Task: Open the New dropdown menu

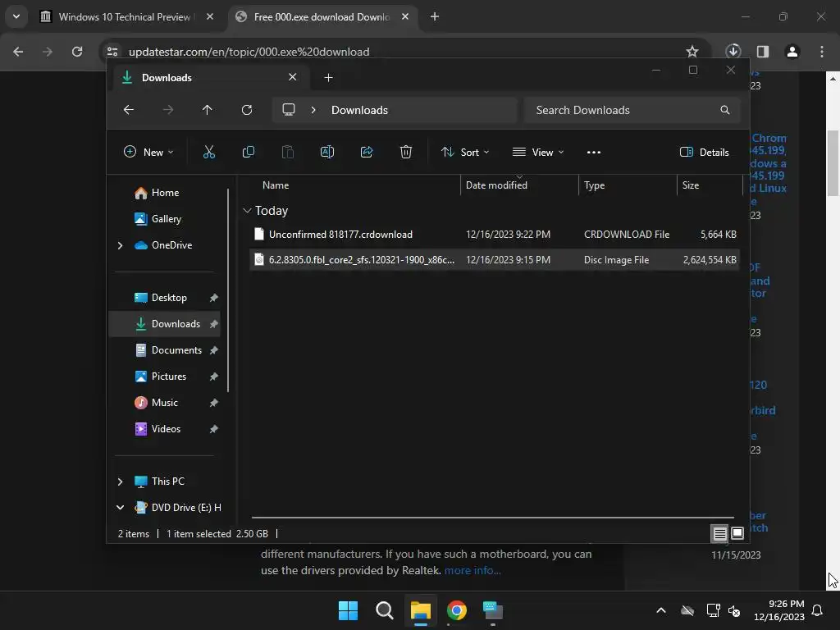Action: [148, 152]
